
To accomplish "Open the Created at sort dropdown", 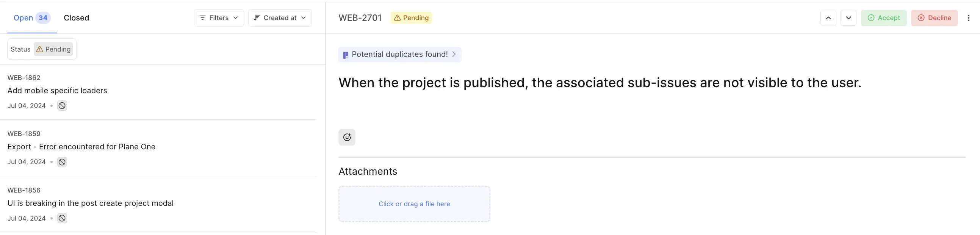I will (280, 18).
